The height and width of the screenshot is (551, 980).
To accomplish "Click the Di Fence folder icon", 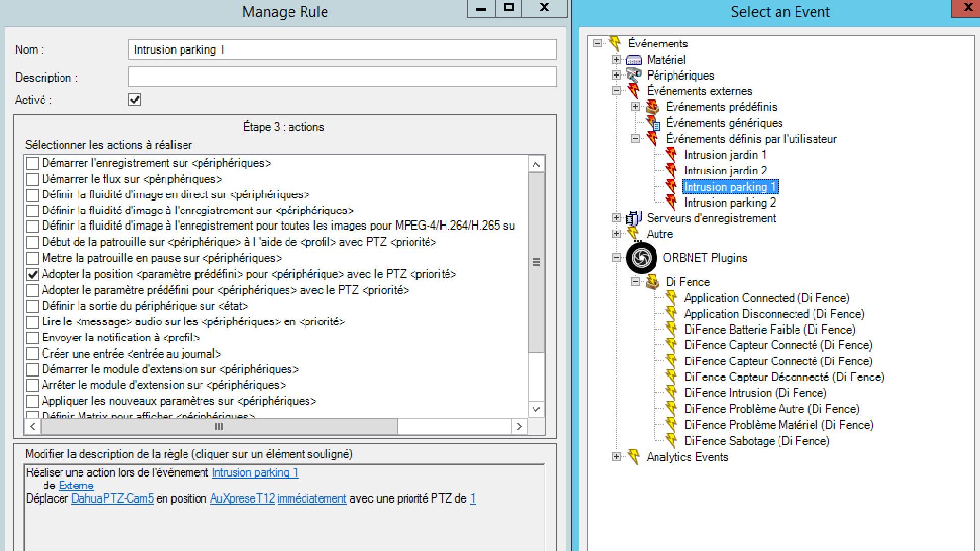I will coord(652,282).
